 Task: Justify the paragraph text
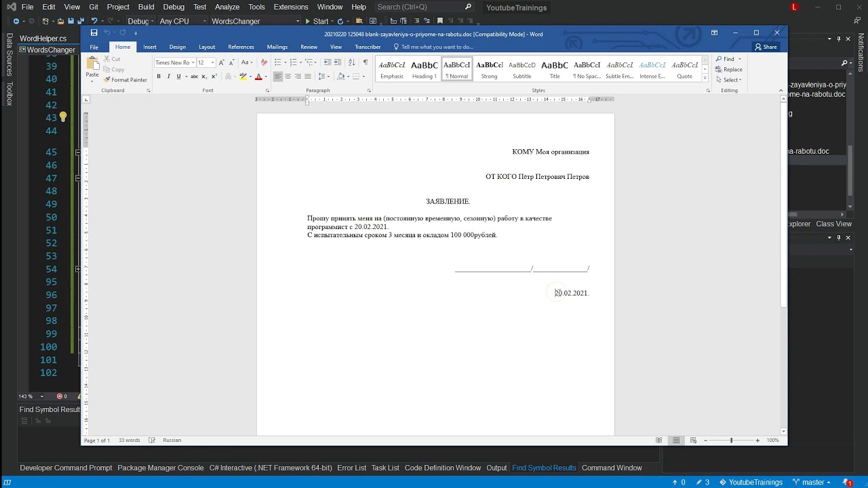click(308, 77)
